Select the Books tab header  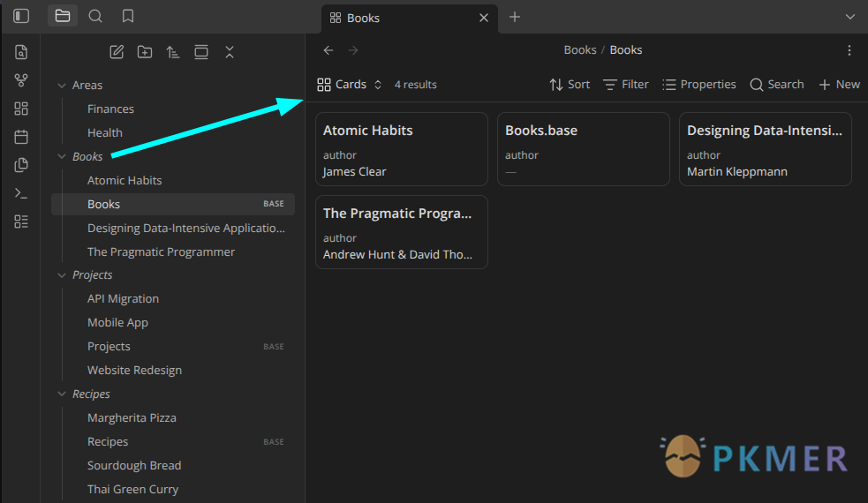[x=410, y=18]
